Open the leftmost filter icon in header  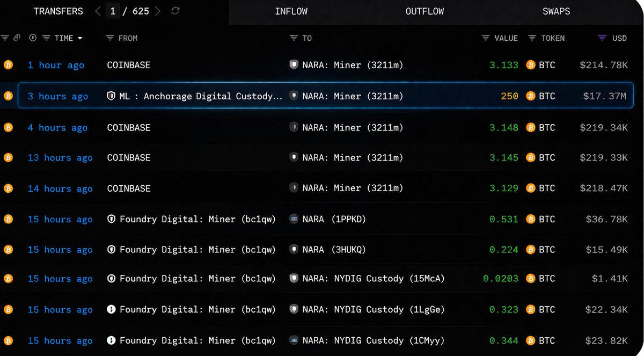point(5,38)
